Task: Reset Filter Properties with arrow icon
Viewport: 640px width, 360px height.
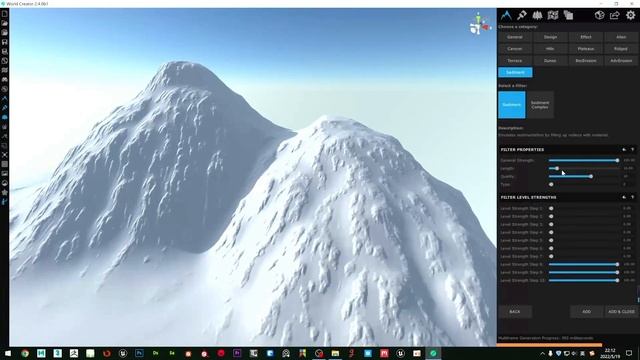Action: click(624, 150)
